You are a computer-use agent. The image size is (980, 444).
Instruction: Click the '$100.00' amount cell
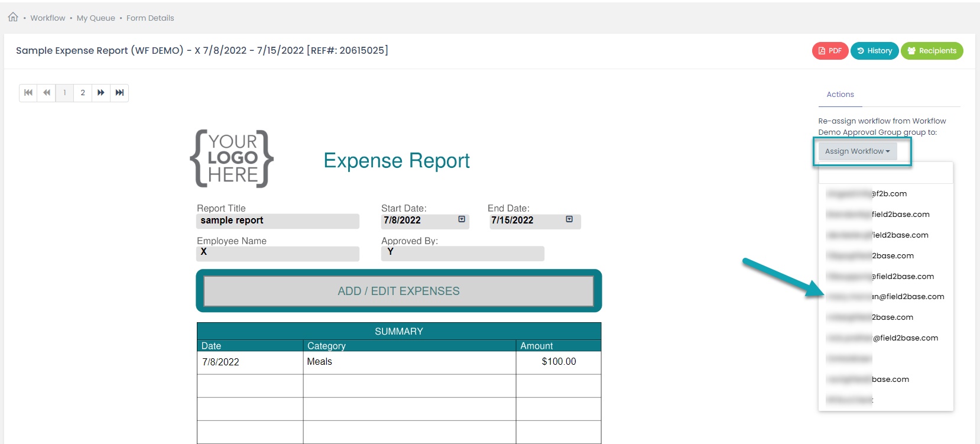pyautogui.click(x=559, y=362)
